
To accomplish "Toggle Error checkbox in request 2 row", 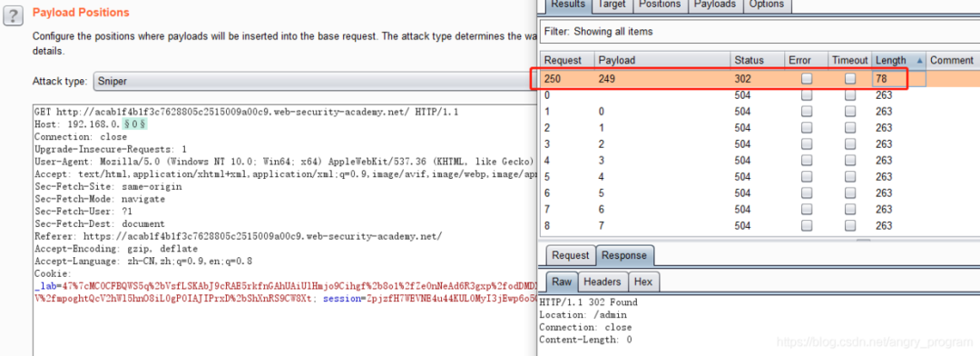I will tap(807, 128).
